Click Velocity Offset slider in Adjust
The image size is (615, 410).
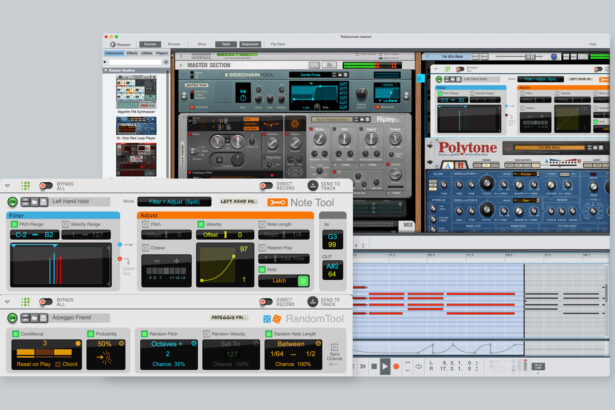click(x=225, y=235)
